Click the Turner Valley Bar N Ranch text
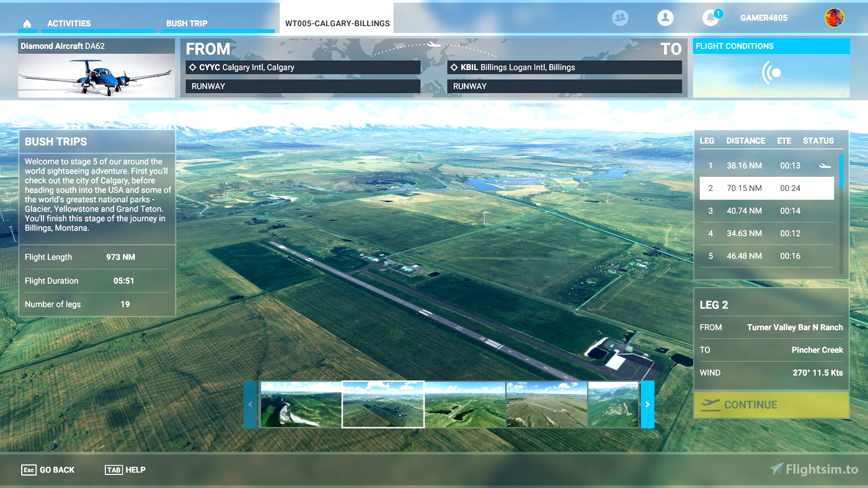 [795, 327]
